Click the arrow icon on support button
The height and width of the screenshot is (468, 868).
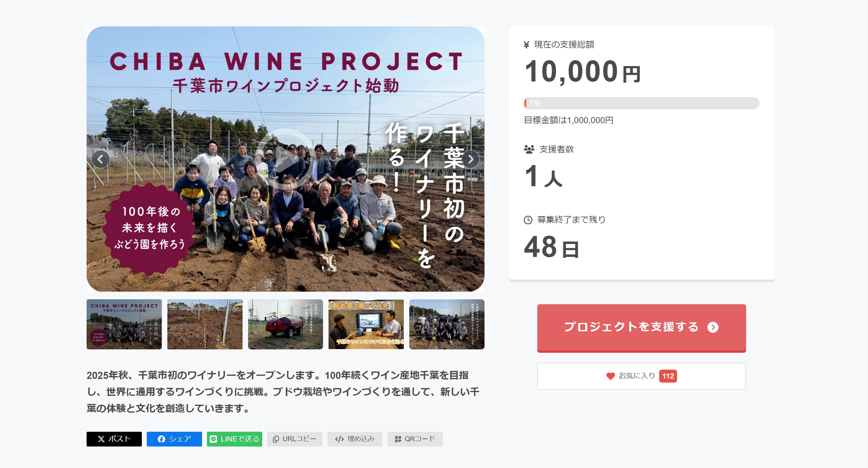[x=713, y=327]
